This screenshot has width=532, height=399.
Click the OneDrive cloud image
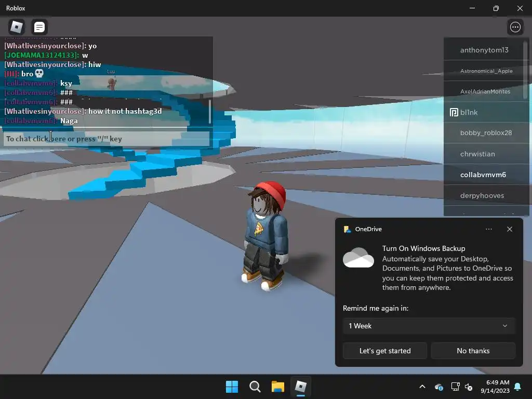[358, 258]
